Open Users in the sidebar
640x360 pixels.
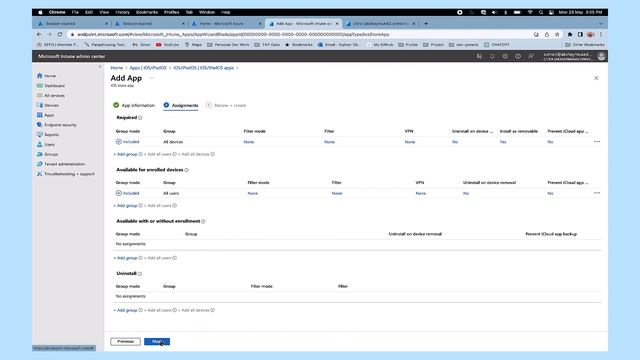(x=46, y=144)
